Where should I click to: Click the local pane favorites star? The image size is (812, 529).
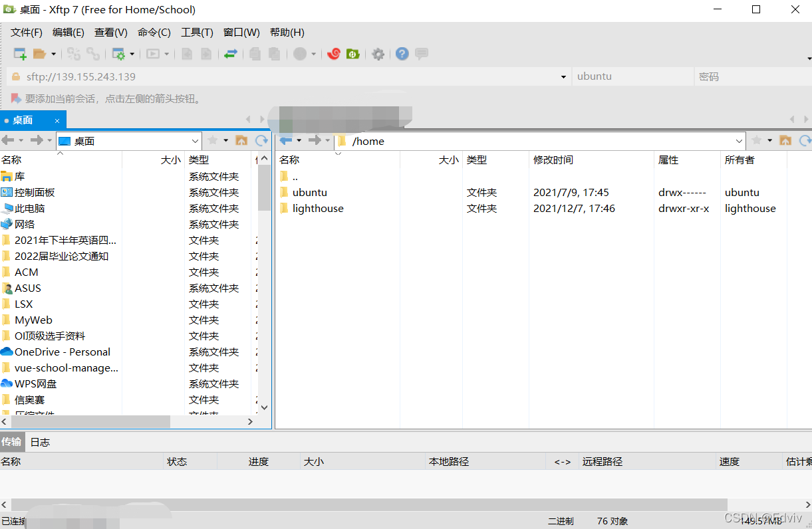(213, 140)
